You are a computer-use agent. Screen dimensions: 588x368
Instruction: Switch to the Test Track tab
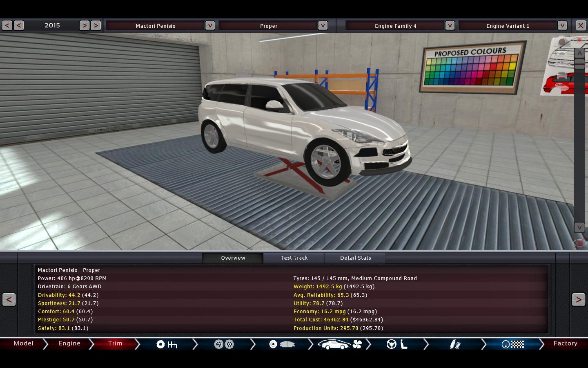coord(294,258)
